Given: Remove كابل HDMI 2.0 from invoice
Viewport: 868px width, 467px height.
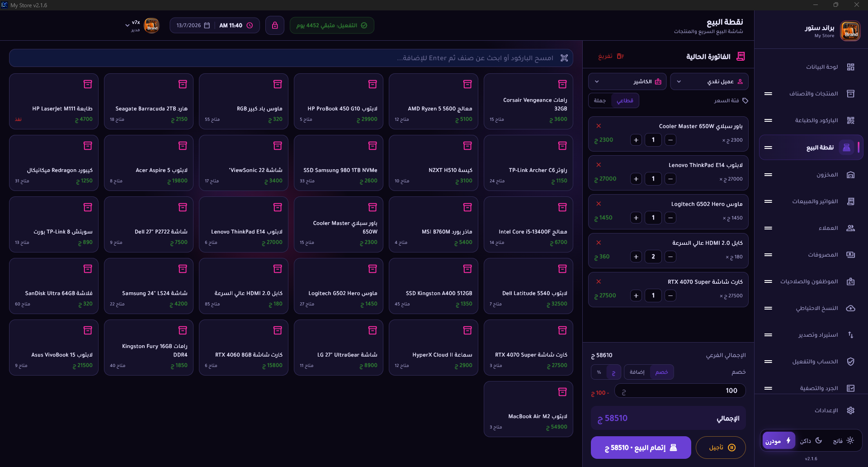Looking at the screenshot, I should pyautogui.click(x=599, y=243).
